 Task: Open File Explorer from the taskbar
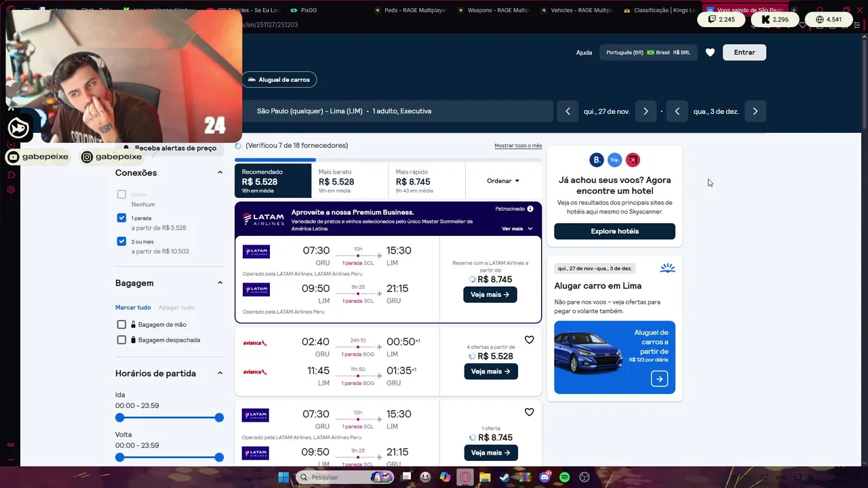(x=485, y=477)
